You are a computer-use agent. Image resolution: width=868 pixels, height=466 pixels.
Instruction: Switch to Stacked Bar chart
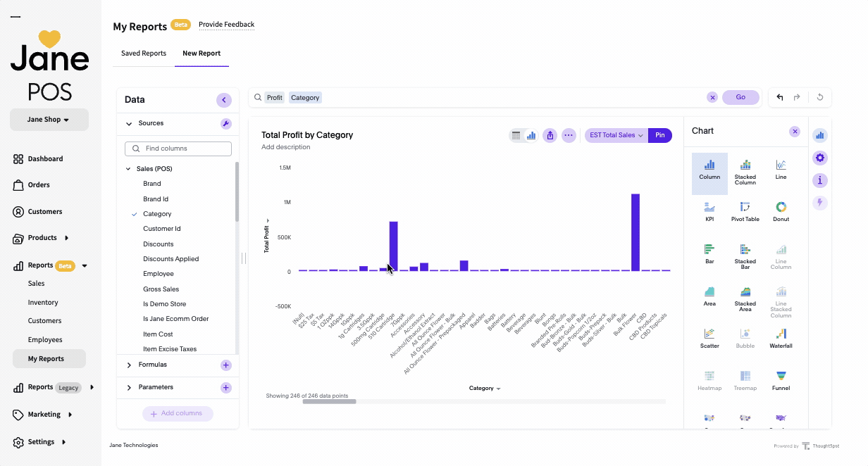point(745,256)
